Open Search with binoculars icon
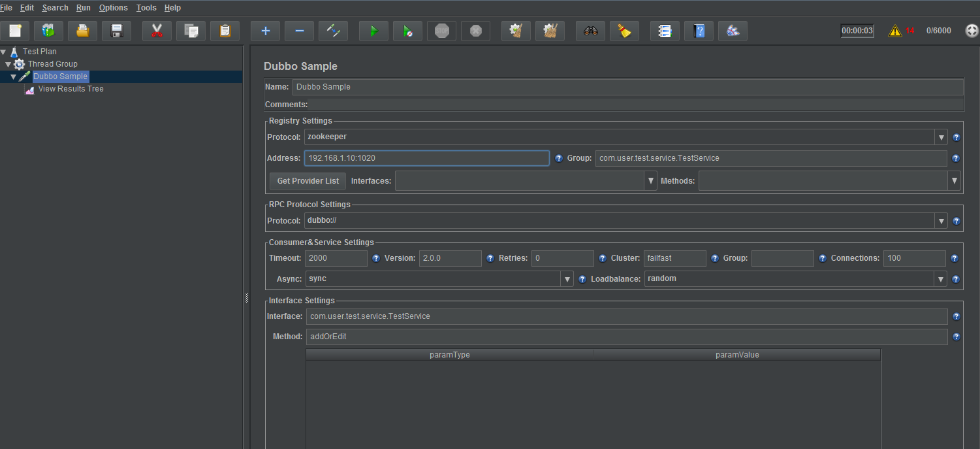 tap(590, 31)
